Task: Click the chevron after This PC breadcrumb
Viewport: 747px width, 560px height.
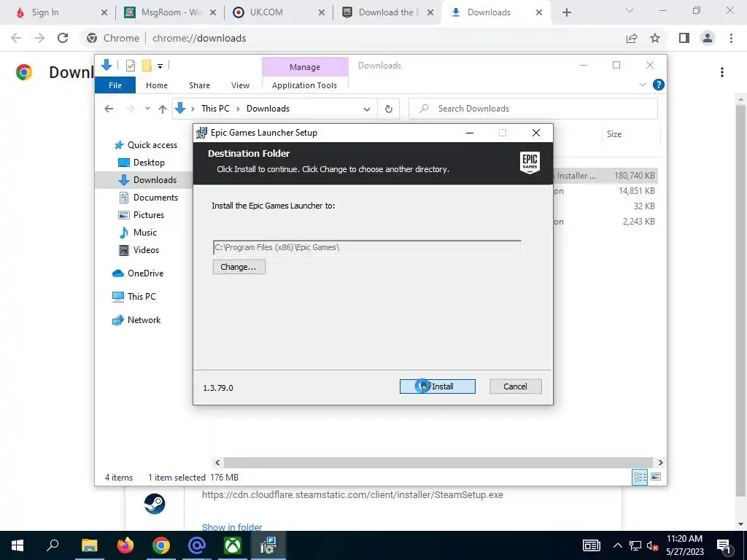Action: click(239, 109)
